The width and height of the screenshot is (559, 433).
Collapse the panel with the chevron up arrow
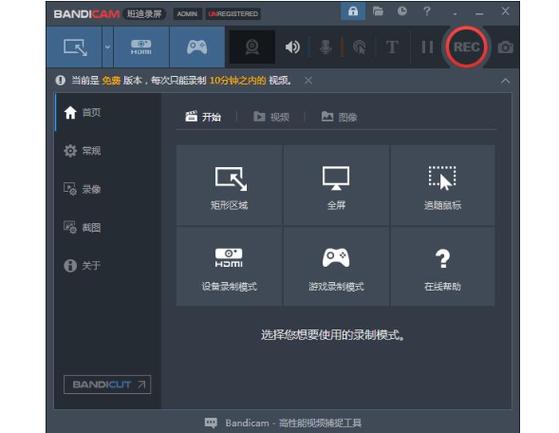point(505,81)
